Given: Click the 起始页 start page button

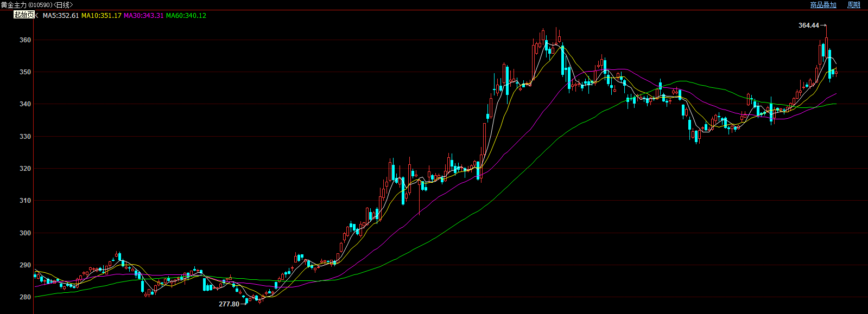Looking at the screenshot, I should tap(24, 15).
